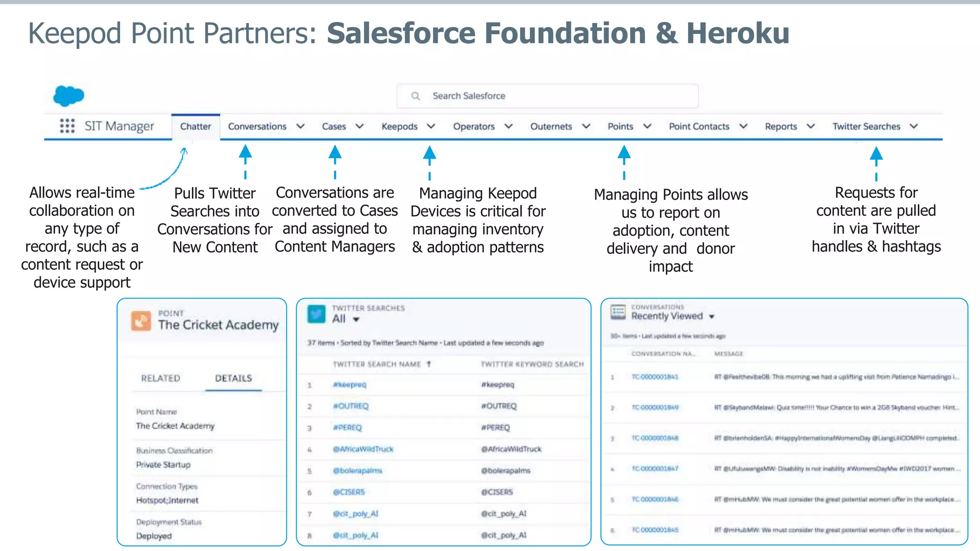Click The Cricket Academy record title
This screenshot has width=980, height=551.
[218, 325]
